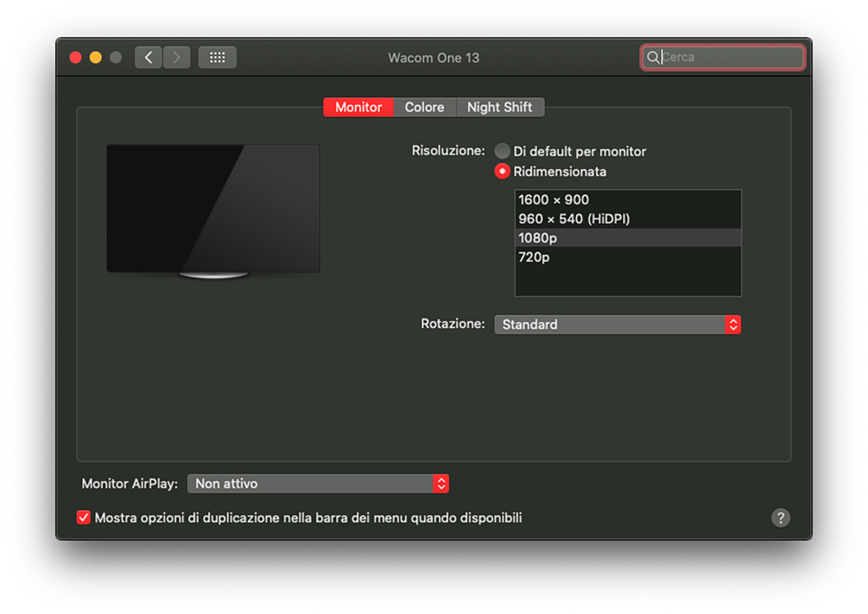Close the Wacom One 13 window
Image resolution: width=868 pixels, height=614 pixels.
pyautogui.click(x=75, y=57)
